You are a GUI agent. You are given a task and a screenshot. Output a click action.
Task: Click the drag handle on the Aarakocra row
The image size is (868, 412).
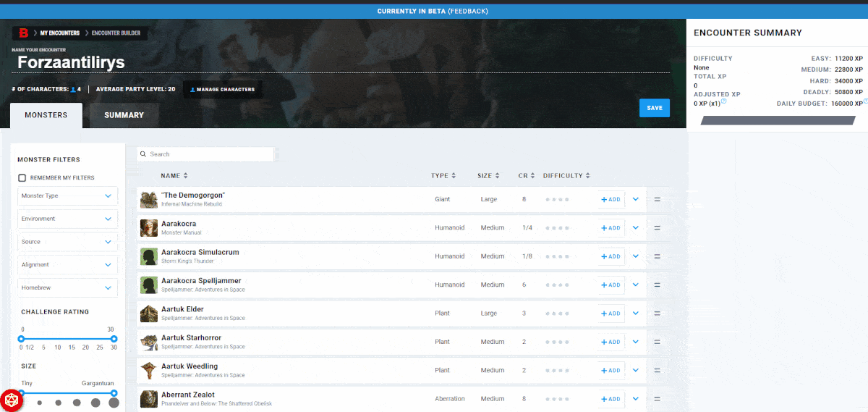(x=658, y=228)
